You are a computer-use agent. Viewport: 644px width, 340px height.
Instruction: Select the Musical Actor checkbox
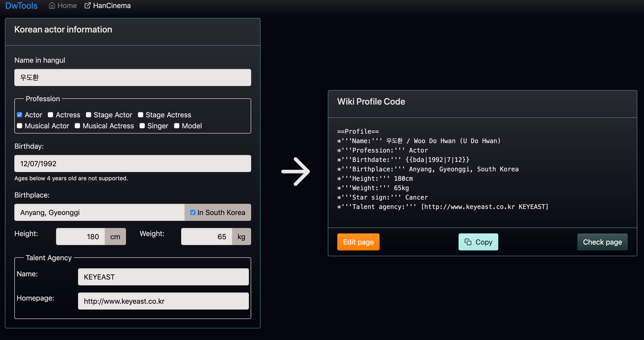[20, 126]
